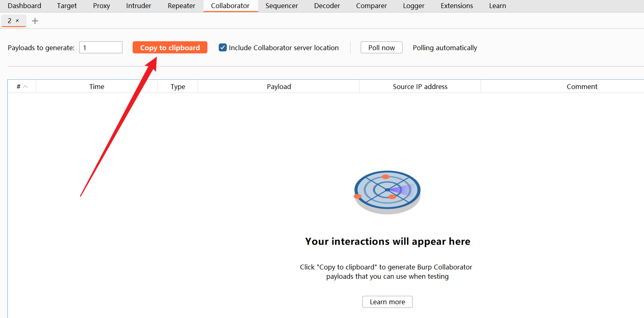Switch to the Target tab

click(x=67, y=6)
